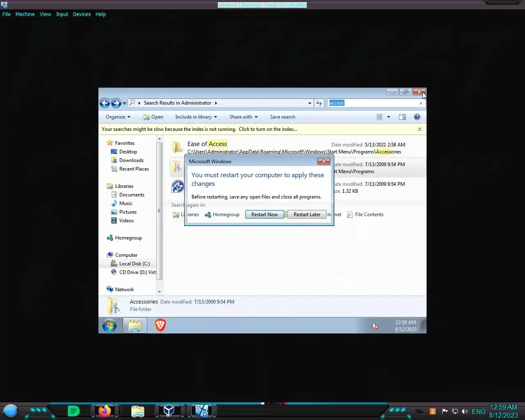Open recent pages dropdown next to Forward arrow

[124, 103]
